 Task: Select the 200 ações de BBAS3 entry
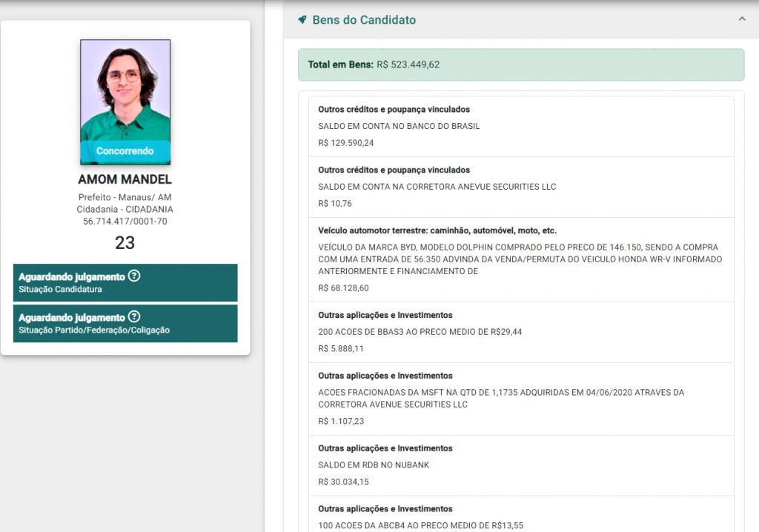[x=520, y=332]
